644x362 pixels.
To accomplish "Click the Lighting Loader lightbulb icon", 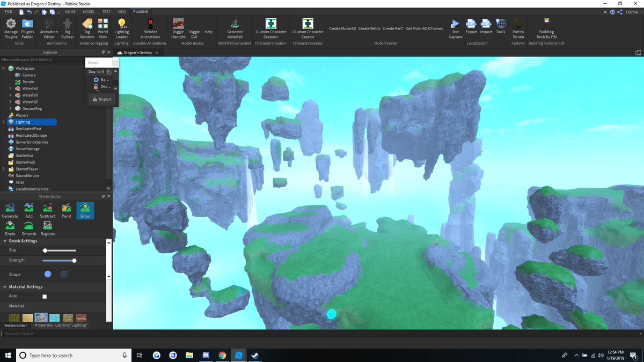I will [122, 23].
